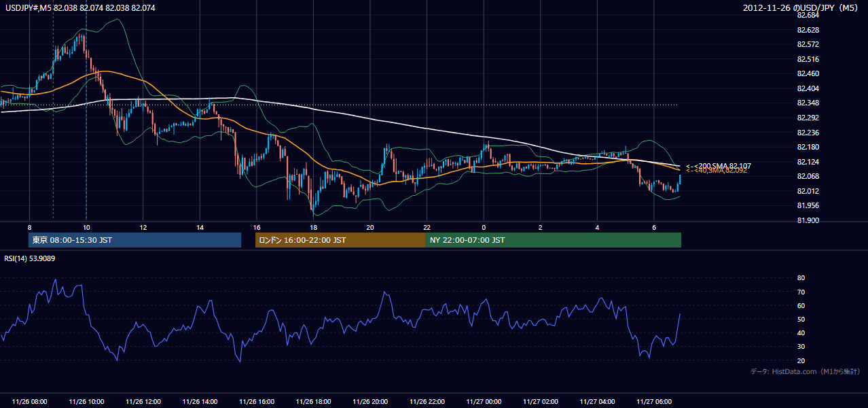Click price axis label 82.292

coord(808,118)
